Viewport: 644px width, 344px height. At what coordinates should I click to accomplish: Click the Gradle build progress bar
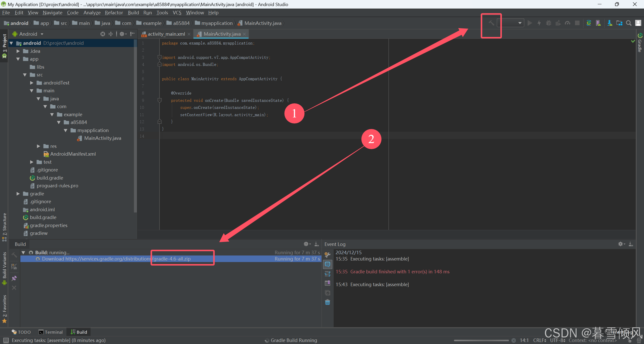(x=481, y=340)
